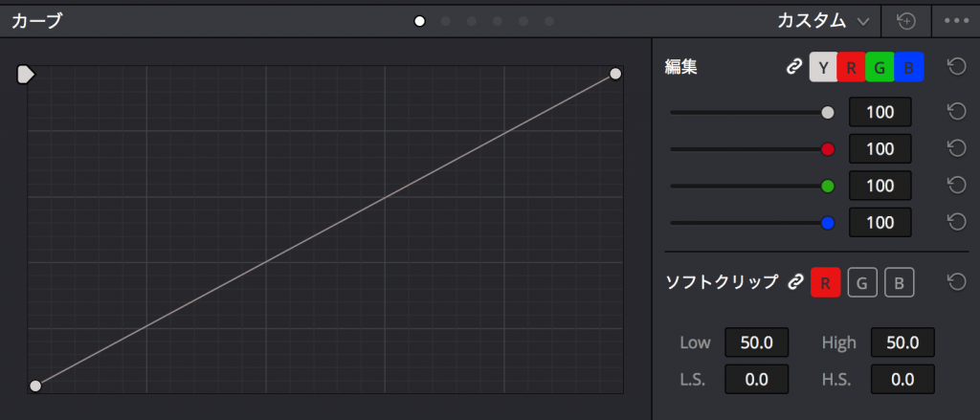The image size is (980, 420).
Task: Reset the green intensity slider value
Action: (x=954, y=185)
